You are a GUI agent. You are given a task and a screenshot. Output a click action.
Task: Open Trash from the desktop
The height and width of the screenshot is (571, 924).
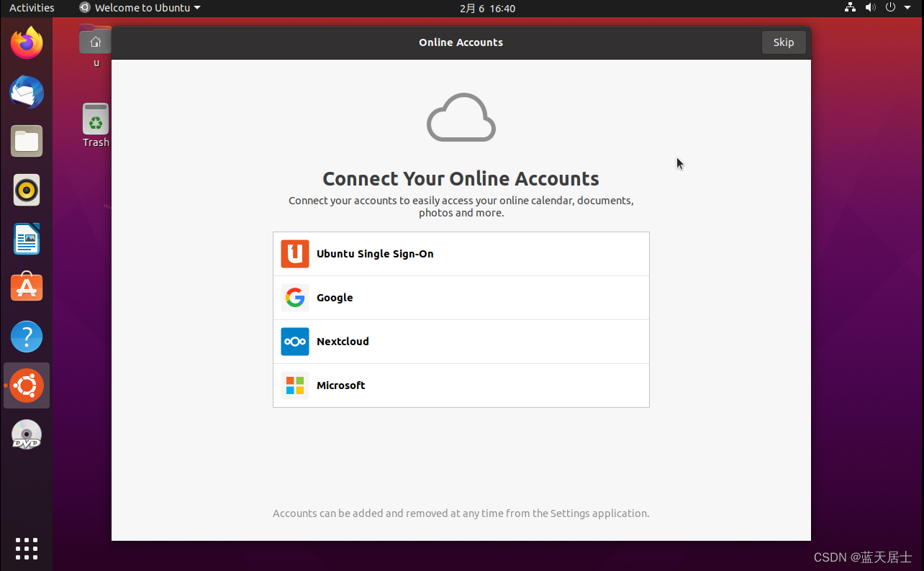click(x=95, y=122)
